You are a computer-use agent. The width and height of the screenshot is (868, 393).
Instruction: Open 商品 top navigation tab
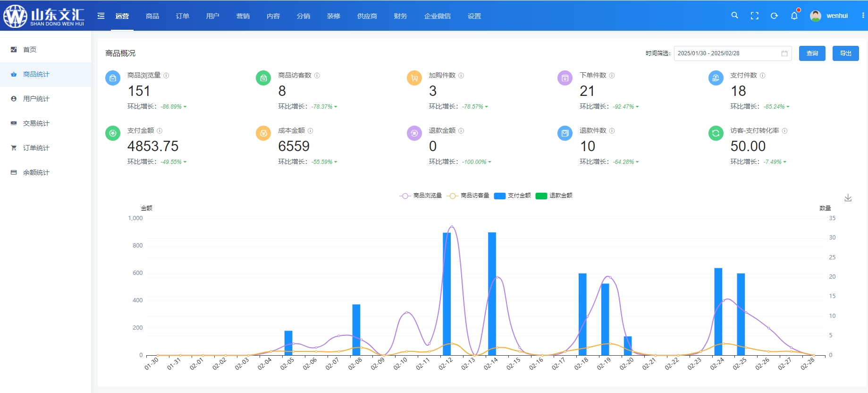point(152,16)
